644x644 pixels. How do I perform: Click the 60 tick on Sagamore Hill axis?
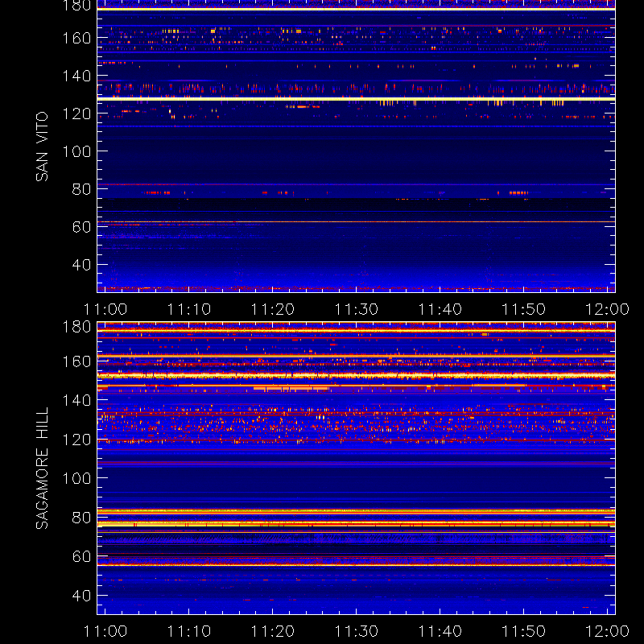(81, 556)
